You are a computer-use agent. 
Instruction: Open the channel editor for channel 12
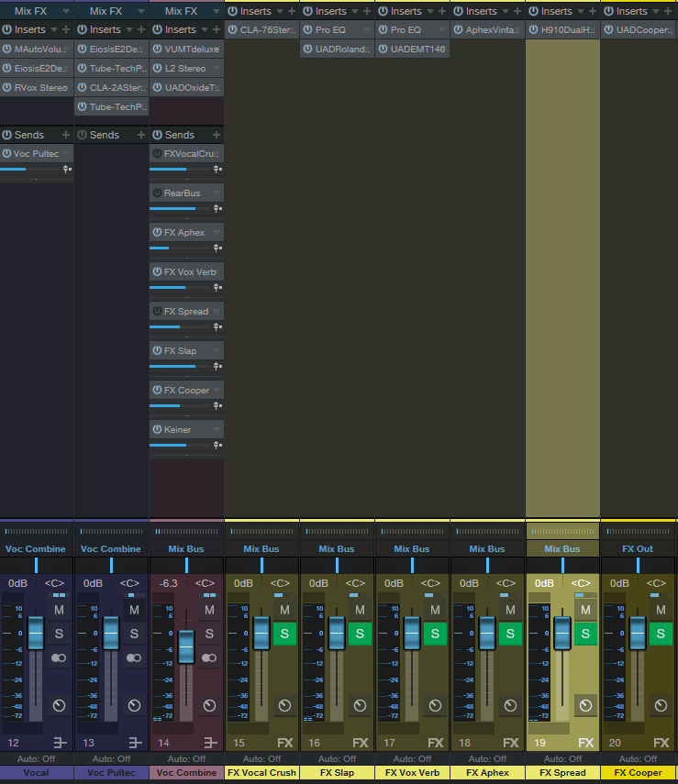[x=61, y=743]
